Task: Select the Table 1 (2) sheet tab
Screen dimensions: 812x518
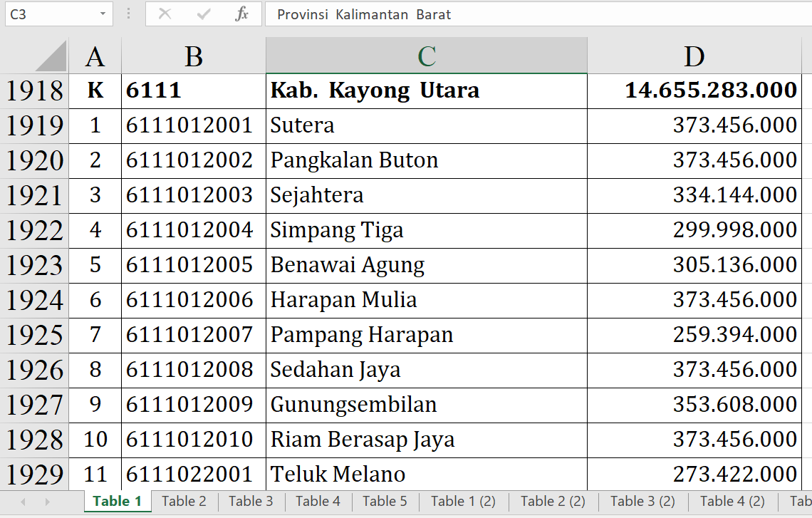Action: tap(463, 501)
